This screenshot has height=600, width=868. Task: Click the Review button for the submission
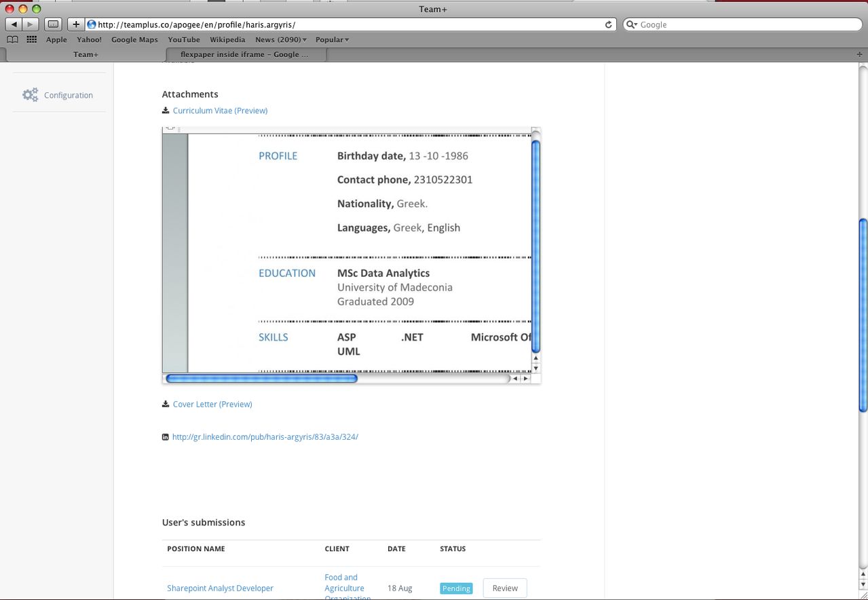504,588
